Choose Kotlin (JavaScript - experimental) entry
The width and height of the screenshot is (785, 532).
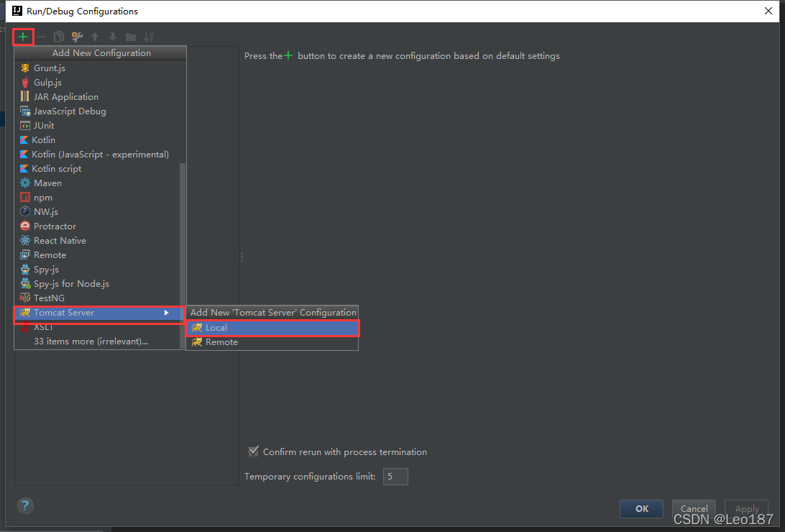click(x=98, y=154)
